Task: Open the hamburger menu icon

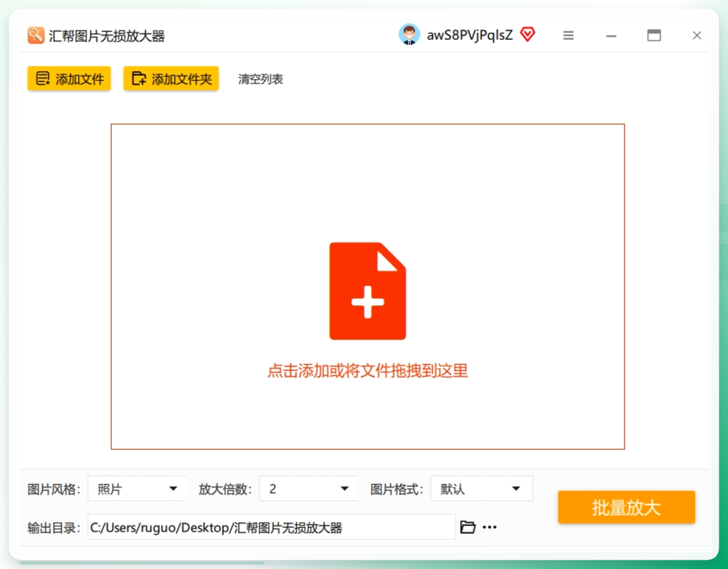Action: point(568,35)
